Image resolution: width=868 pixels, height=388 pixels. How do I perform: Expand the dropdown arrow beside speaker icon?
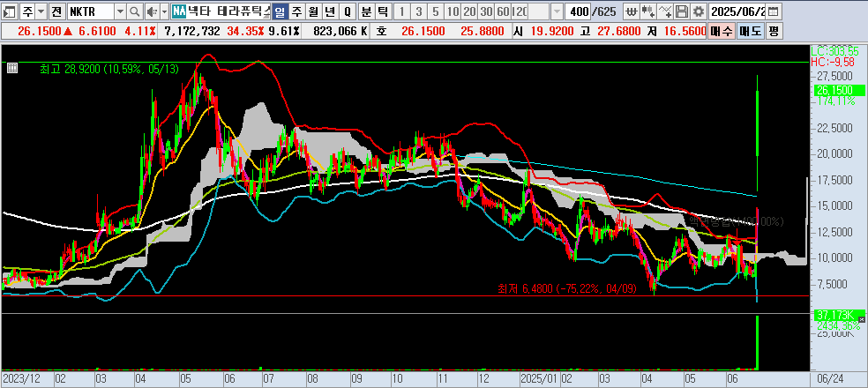(164, 11)
